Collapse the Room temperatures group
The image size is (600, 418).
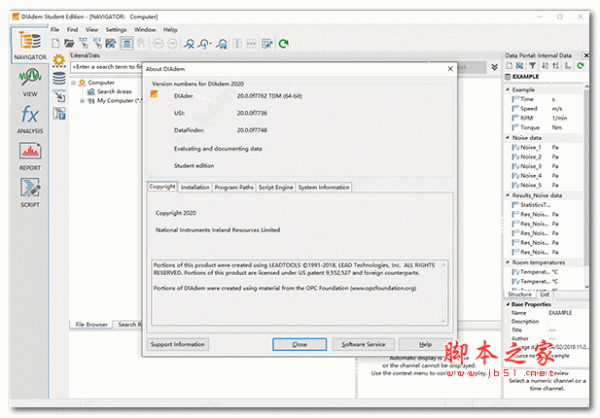tap(508, 263)
